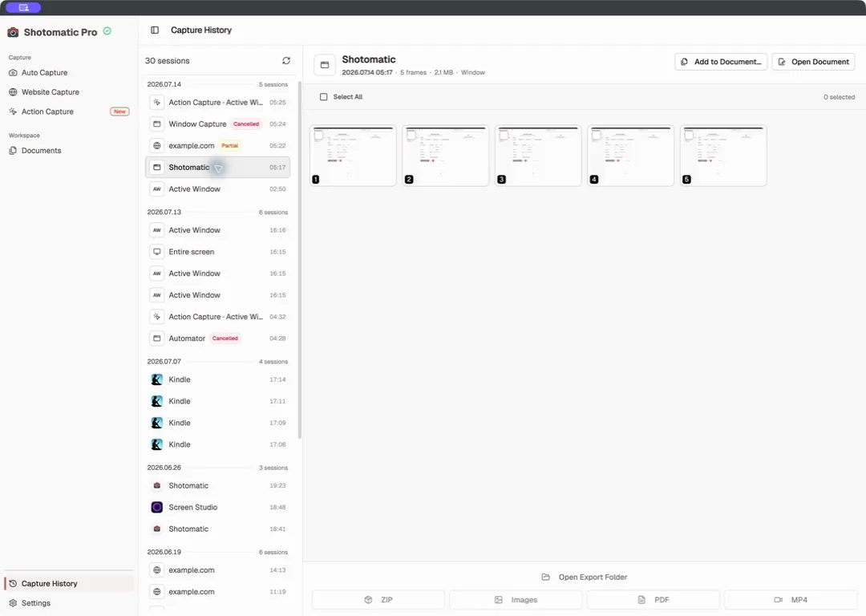Image resolution: width=866 pixels, height=616 pixels.
Task: Export session as ZIP
Action: click(x=378, y=600)
